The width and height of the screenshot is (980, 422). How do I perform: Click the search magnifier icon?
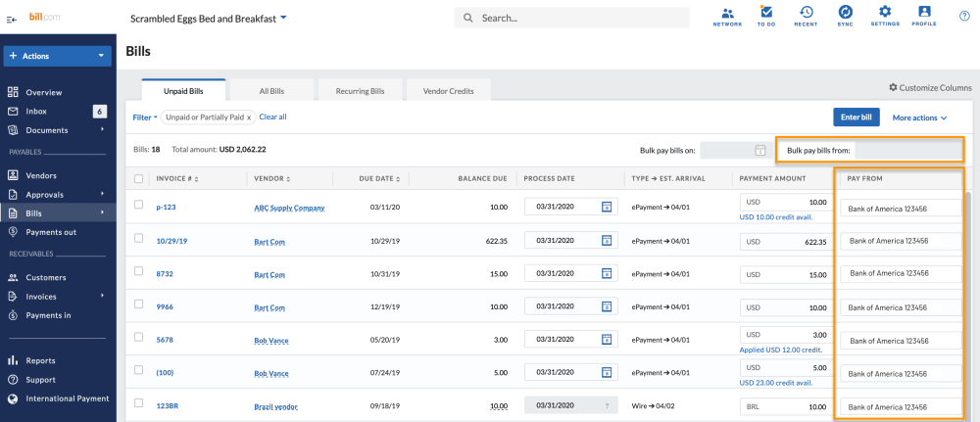tap(467, 18)
